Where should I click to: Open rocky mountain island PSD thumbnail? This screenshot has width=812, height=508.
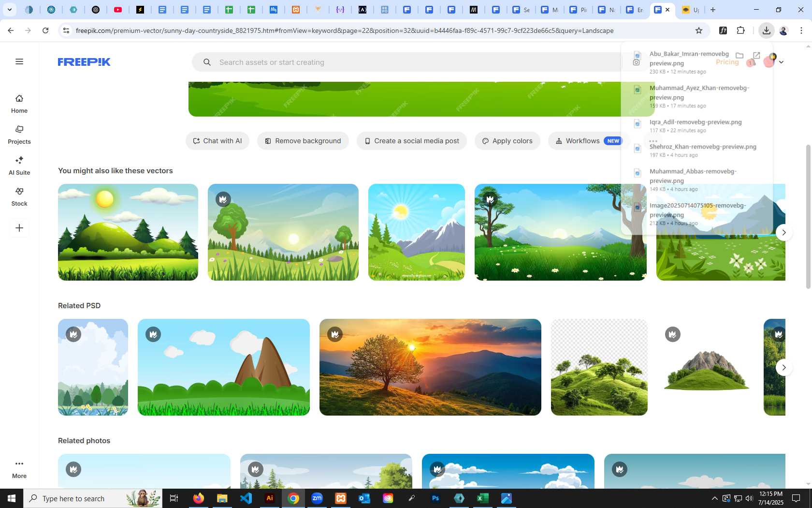pyautogui.click(x=706, y=367)
